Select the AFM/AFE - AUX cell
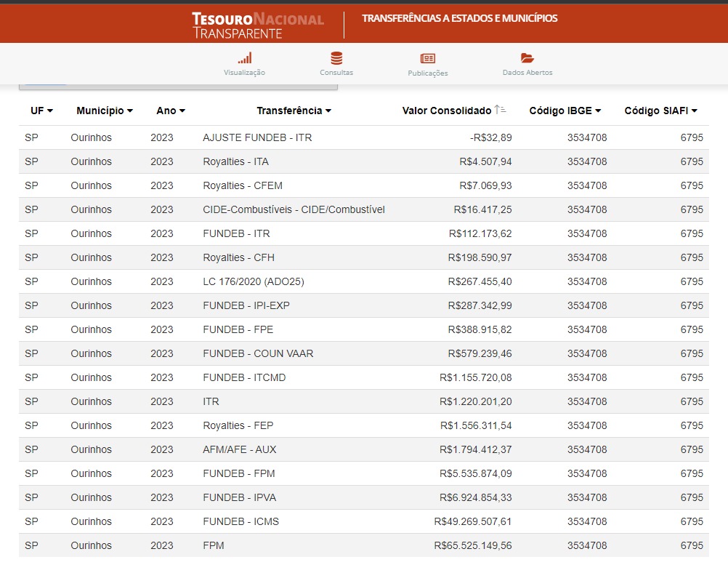728x565 pixels. point(240,450)
